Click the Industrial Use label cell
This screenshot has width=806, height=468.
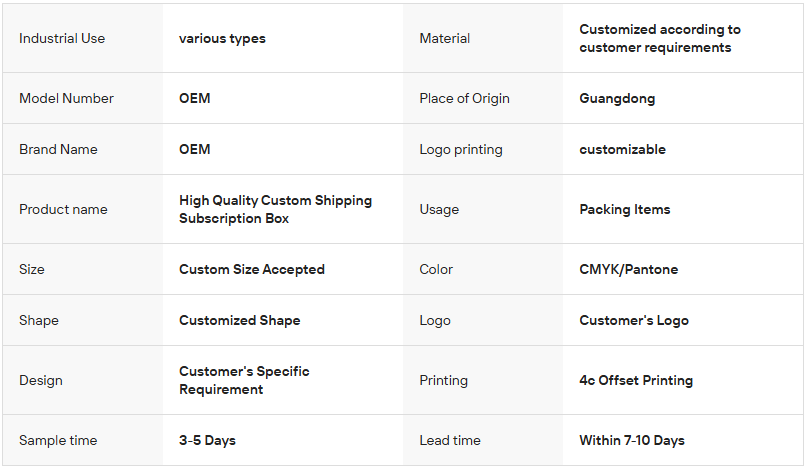point(83,39)
